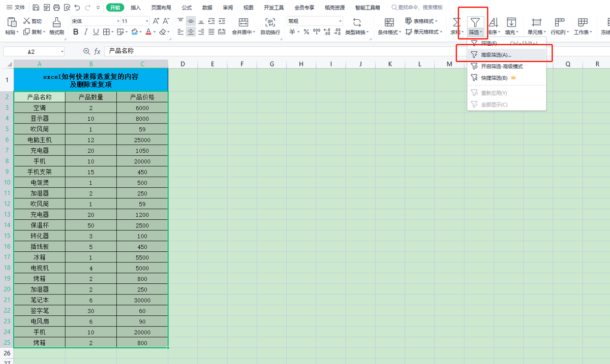The width and height of the screenshot is (610, 364).
Task: Click the Redo arrow
Action: click(88, 8)
